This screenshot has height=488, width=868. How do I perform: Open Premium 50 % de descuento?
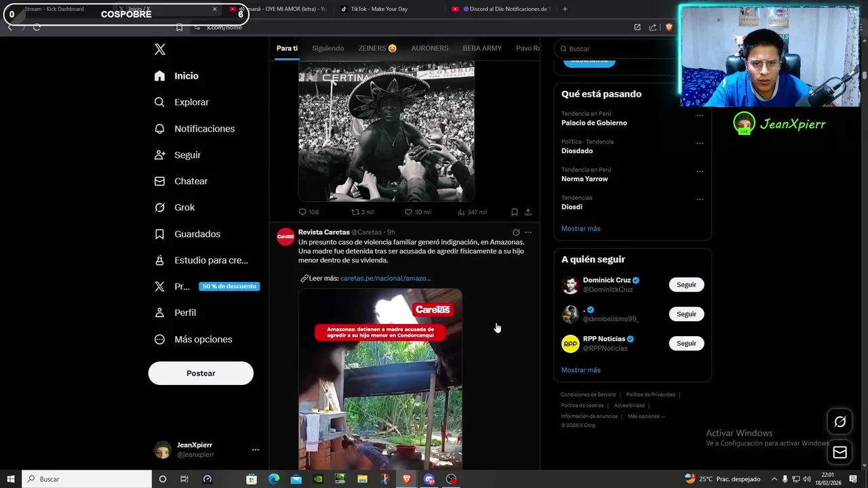click(x=207, y=287)
